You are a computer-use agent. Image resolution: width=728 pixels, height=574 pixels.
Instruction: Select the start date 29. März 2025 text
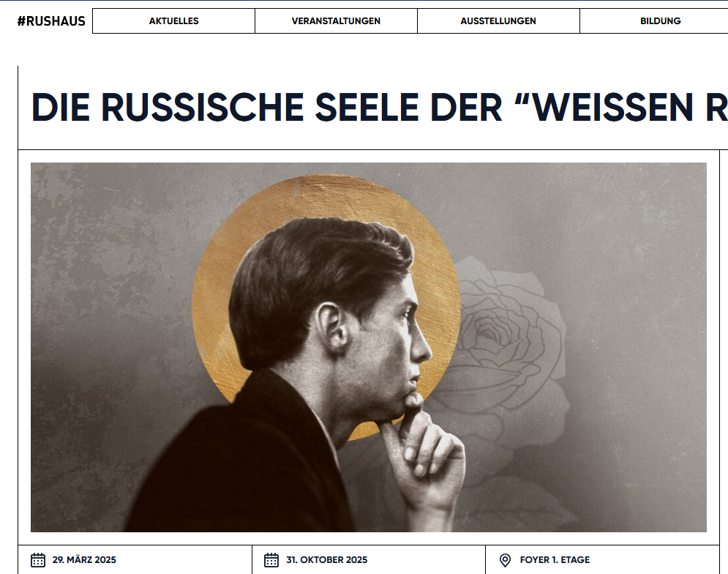[84, 559]
